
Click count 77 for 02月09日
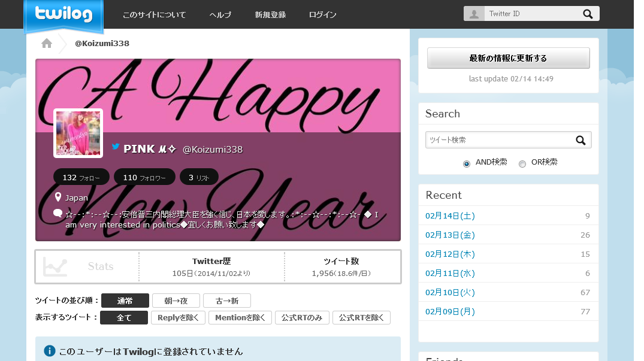585,312
